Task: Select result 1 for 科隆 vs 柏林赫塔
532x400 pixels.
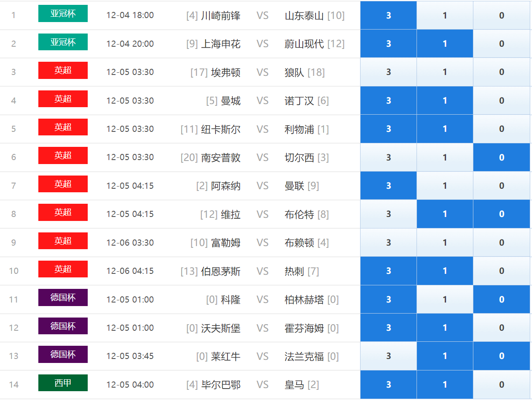Action: [445, 299]
